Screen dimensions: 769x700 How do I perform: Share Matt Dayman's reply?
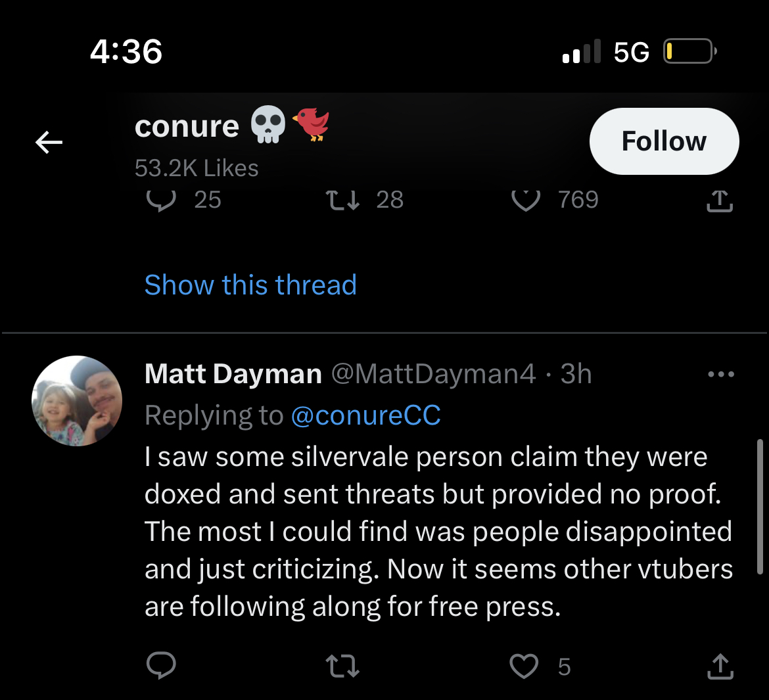(x=720, y=666)
